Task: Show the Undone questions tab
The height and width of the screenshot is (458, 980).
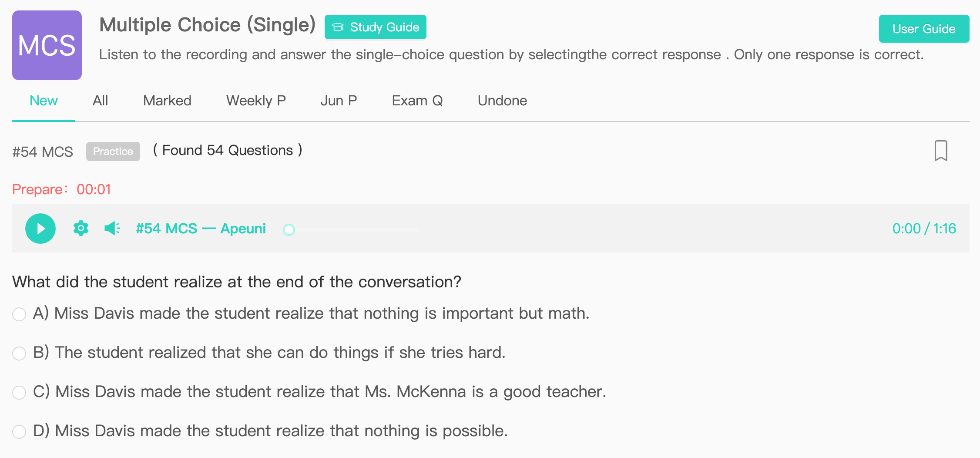Action: [x=502, y=101]
